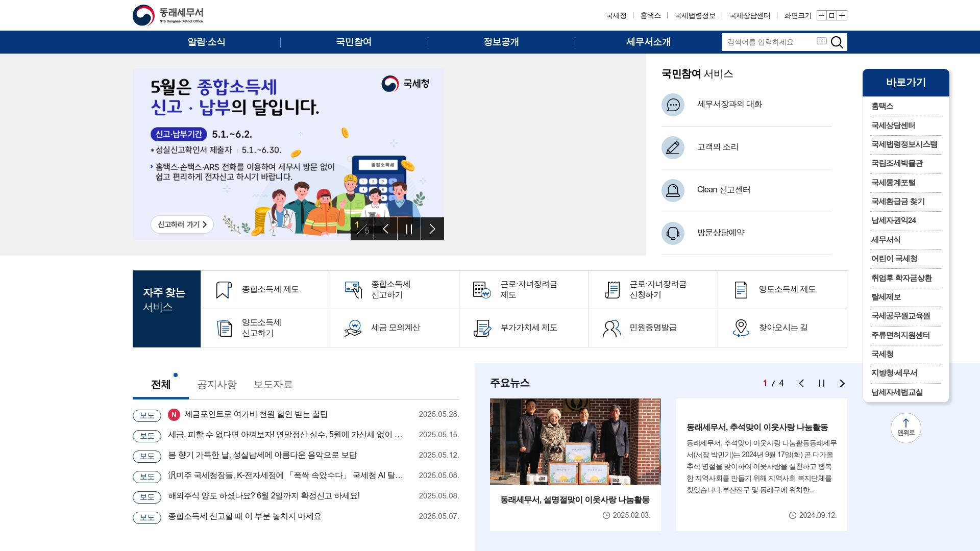Screen dimensions: 980x551
Task: Go to previous 주요뉴스 item
Action: click(801, 384)
